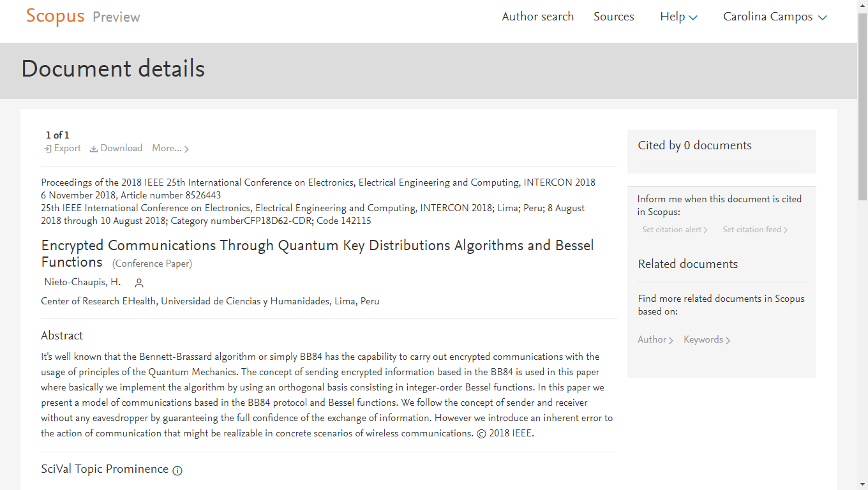Click scrollbar up arrow
Image resolution: width=868 pixels, height=490 pixels.
click(x=862, y=5)
